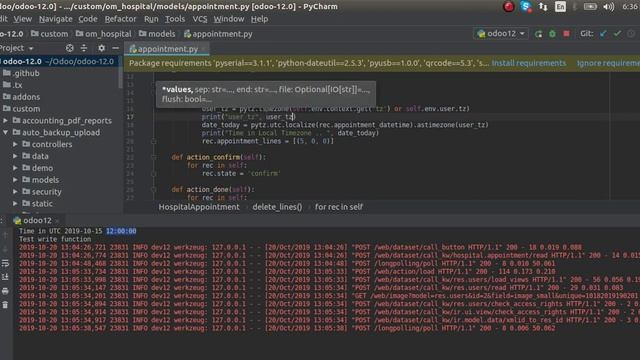This screenshot has height=360, width=640.
Task: Click the rec.state = 'confirm' line
Action: point(241,173)
